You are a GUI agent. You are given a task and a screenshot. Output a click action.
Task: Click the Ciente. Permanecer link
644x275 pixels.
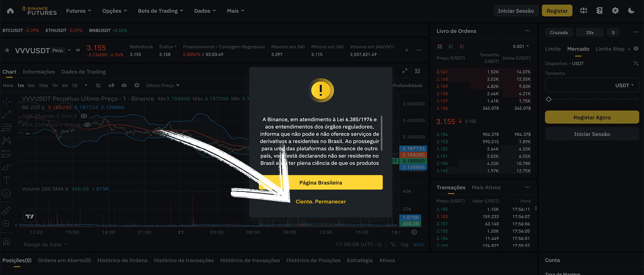click(321, 202)
